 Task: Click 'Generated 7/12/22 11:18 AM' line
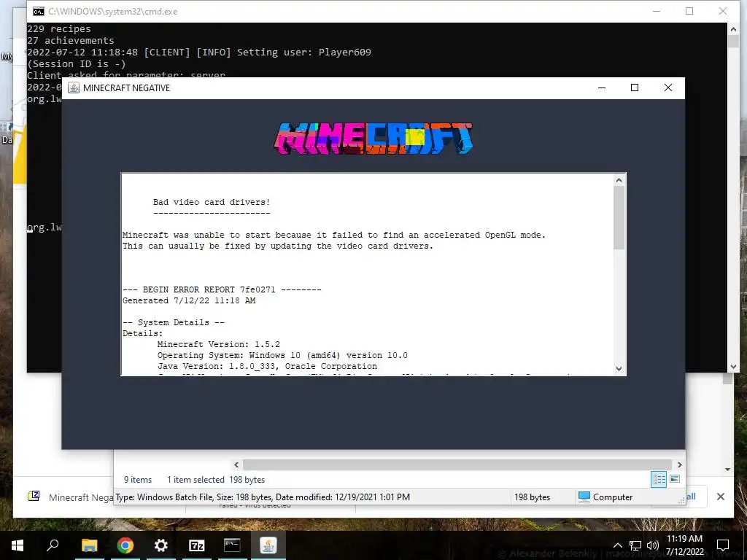[x=189, y=300]
